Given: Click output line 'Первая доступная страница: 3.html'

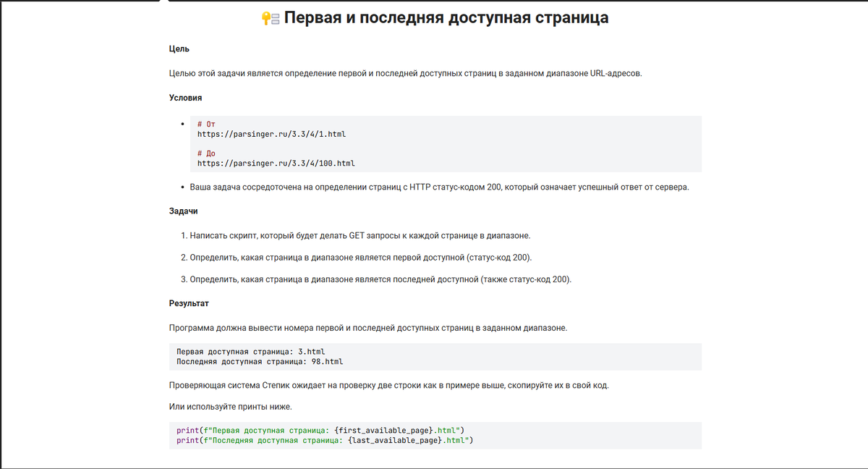Looking at the screenshot, I should click(251, 352).
